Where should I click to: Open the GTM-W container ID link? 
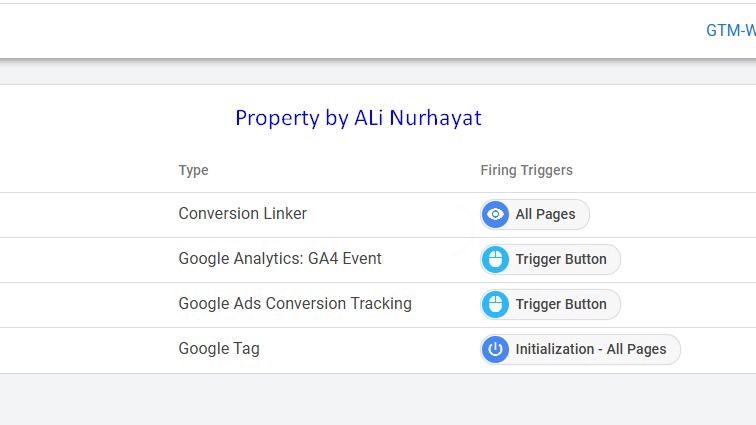[730, 31]
